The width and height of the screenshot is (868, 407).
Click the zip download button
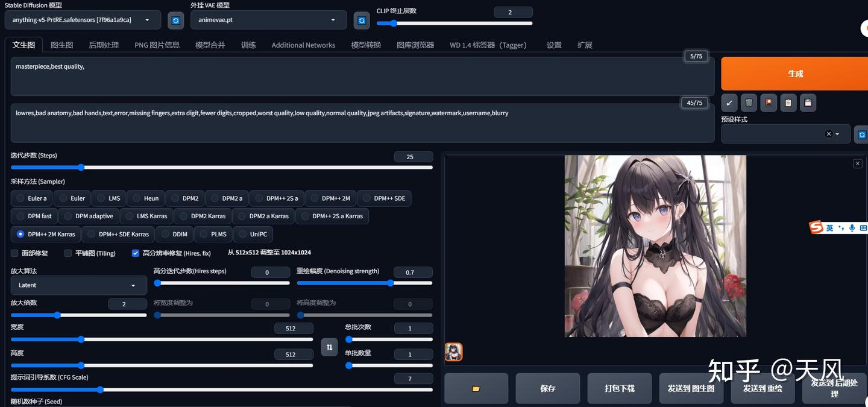click(620, 388)
